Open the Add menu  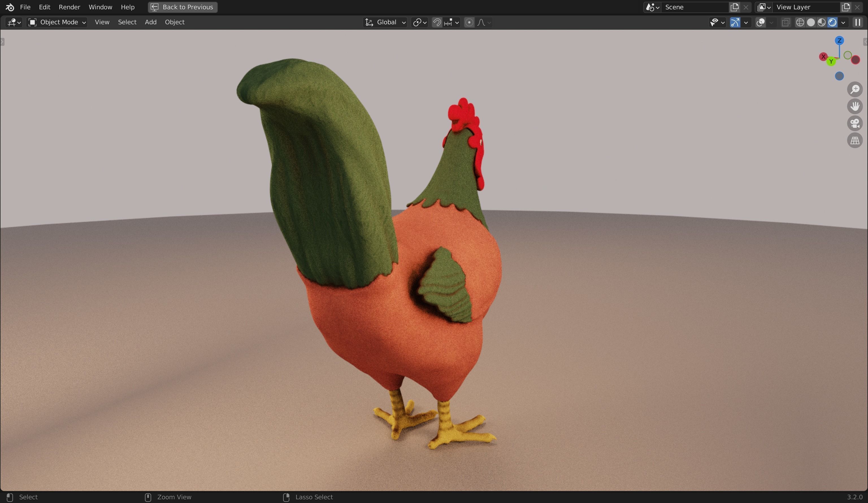tap(151, 22)
